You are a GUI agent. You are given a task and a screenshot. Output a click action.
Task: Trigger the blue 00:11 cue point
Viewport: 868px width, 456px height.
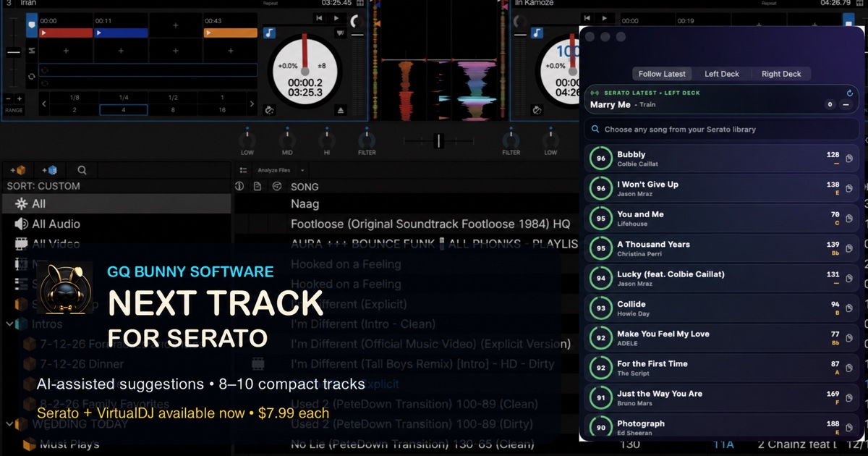tap(121, 33)
